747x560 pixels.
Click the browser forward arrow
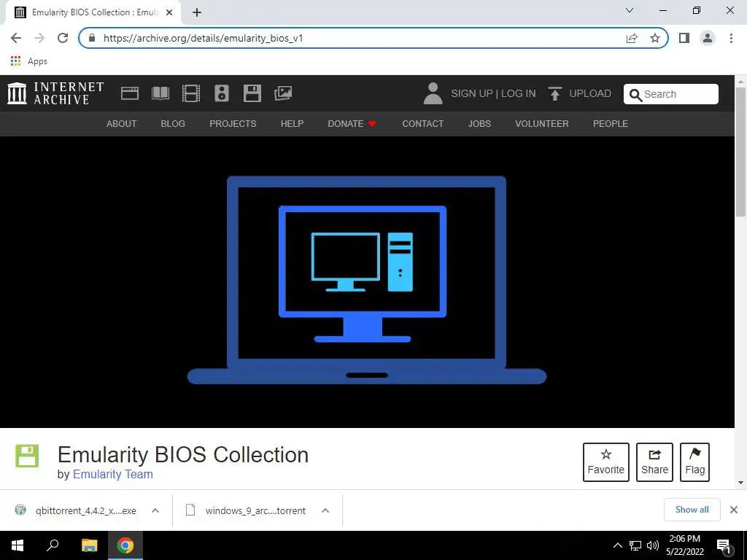point(39,38)
